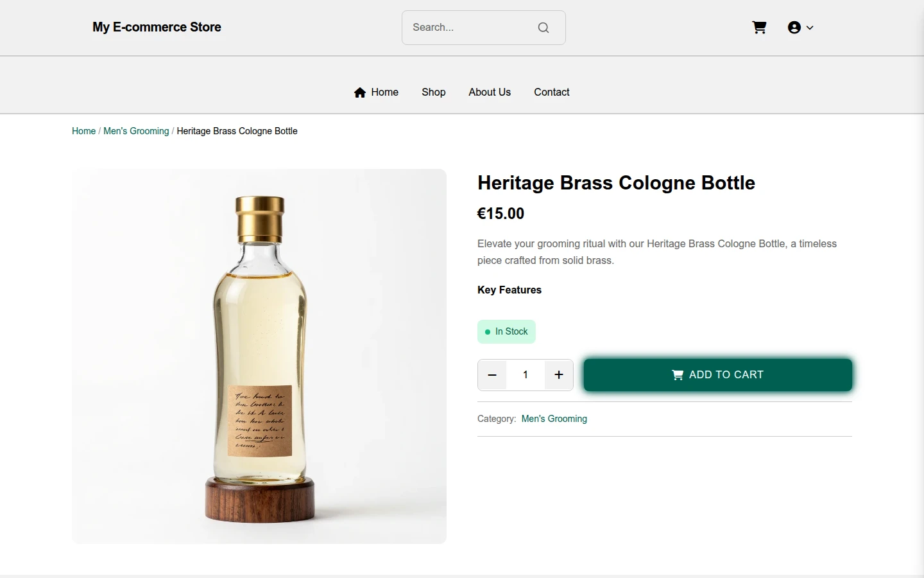Increase quantity with the plus button
The image size is (924, 578).
coord(559,375)
